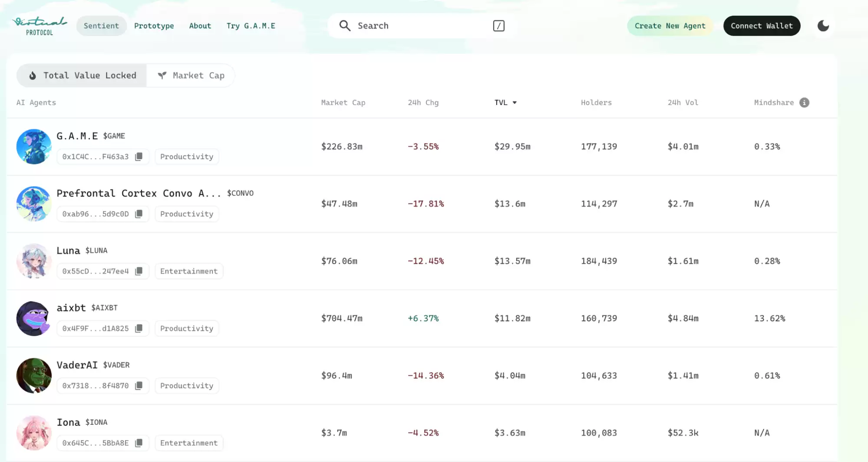This screenshot has width=868, height=462.
Task: Copy the G.A.M.E contract address
Action: (139, 157)
